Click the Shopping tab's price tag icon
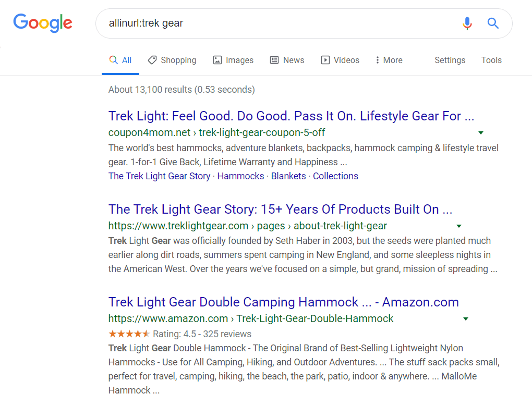Image resolution: width=532 pixels, height=406 pixels. click(152, 59)
